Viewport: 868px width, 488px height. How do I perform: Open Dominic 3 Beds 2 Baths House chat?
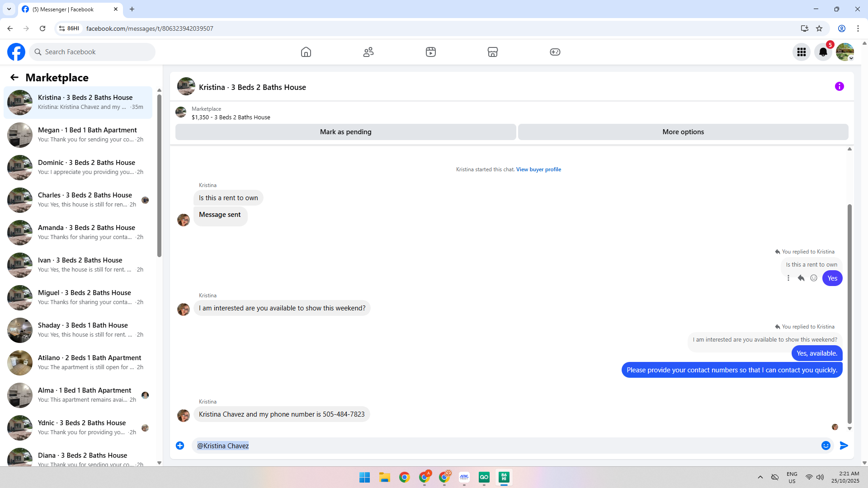78,167
